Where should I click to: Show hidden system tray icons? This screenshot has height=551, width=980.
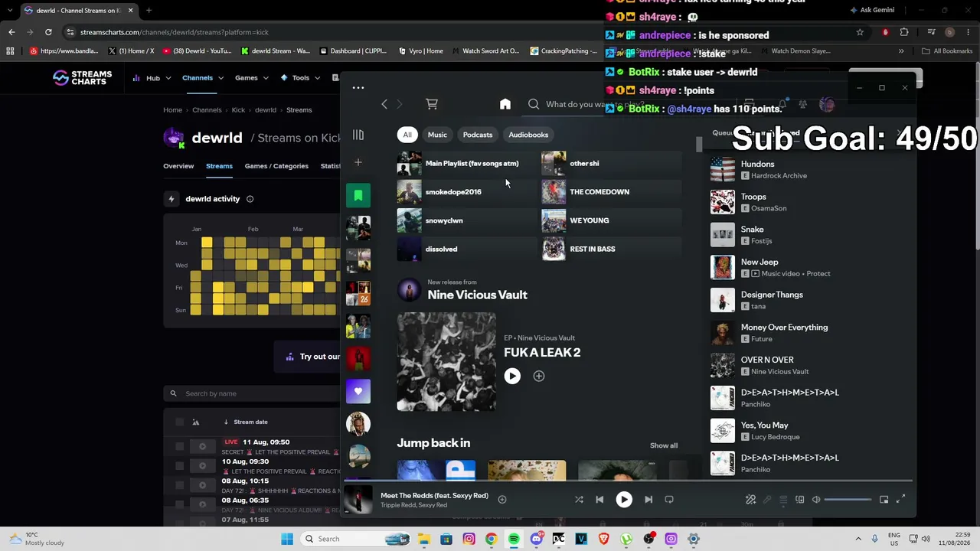tap(858, 539)
